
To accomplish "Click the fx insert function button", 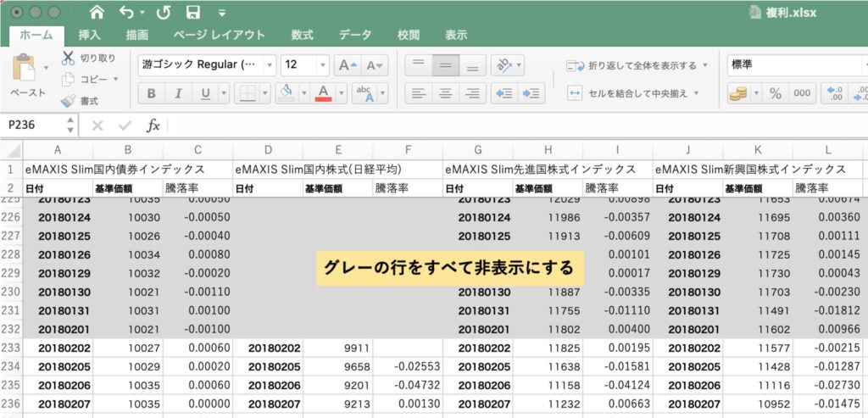I will pyautogui.click(x=153, y=125).
